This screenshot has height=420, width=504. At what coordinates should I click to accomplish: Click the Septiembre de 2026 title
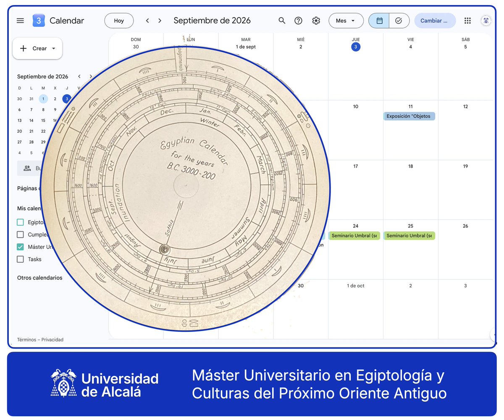point(212,21)
